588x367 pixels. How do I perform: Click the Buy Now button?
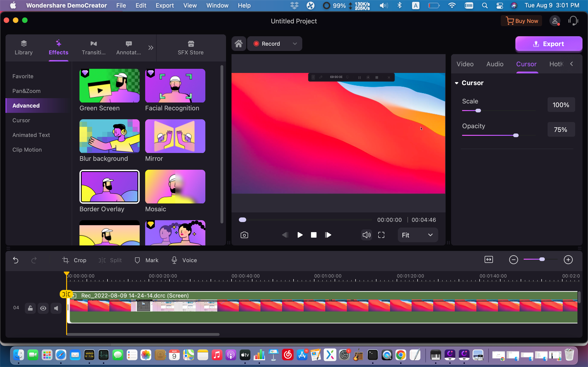521,21
